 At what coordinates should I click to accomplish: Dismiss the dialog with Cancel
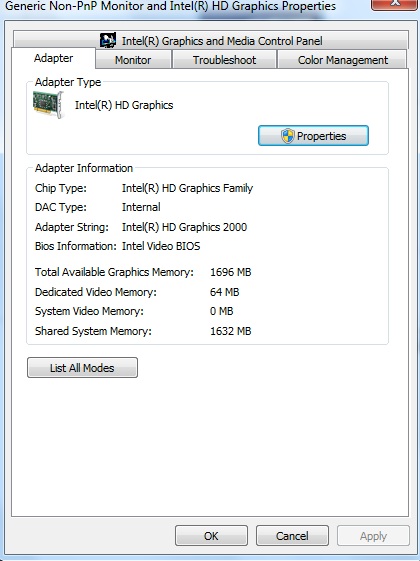[292, 536]
